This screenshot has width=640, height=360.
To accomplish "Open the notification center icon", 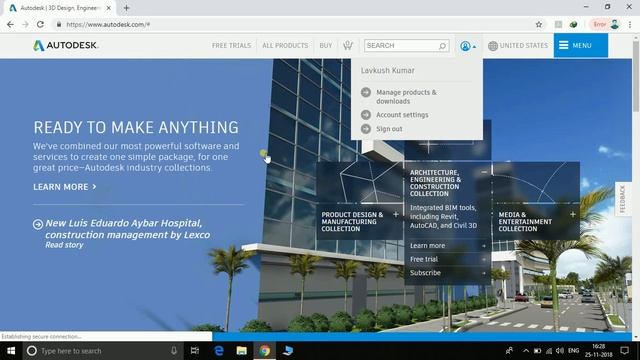I will pyautogui.click(x=624, y=351).
